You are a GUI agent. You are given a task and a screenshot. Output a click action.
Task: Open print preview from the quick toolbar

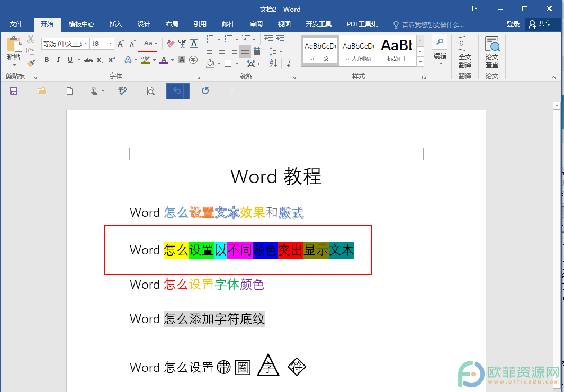151,91
